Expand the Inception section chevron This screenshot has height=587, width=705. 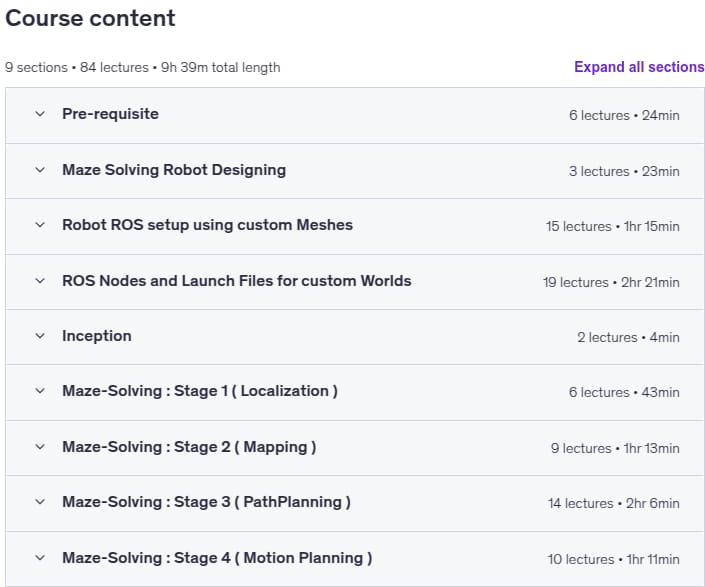[x=40, y=336]
